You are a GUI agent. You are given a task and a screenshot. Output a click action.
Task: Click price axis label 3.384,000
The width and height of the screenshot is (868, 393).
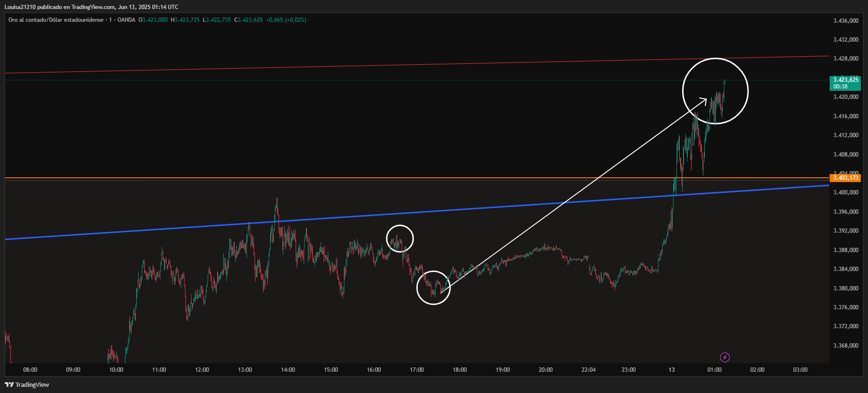pyautogui.click(x=846, y=269)
